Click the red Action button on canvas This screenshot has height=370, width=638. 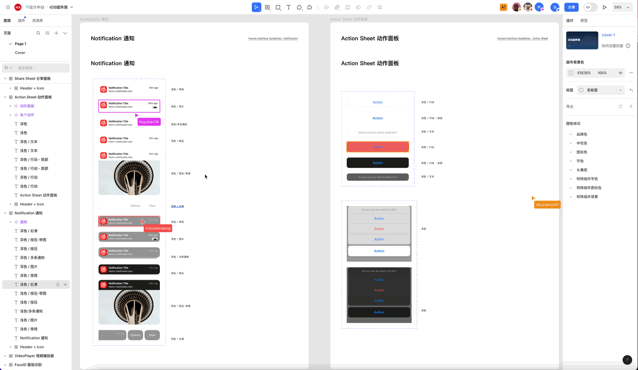(x=378, y=147)
